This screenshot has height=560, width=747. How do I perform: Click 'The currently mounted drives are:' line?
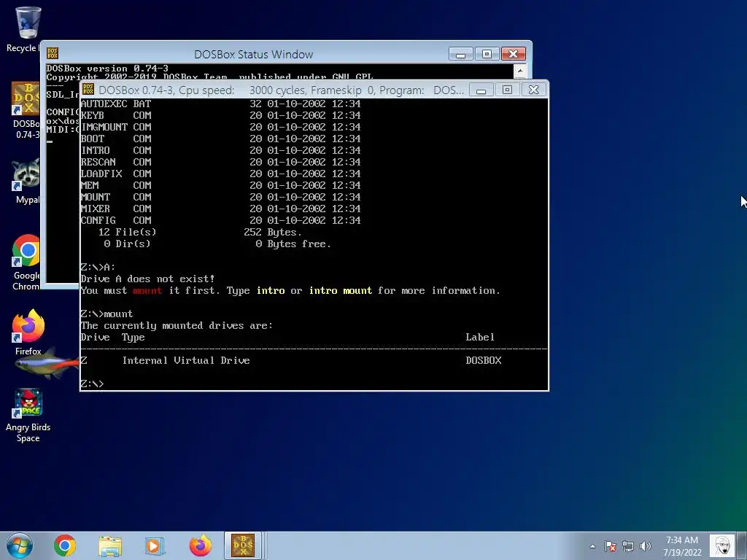click(177, 326)
